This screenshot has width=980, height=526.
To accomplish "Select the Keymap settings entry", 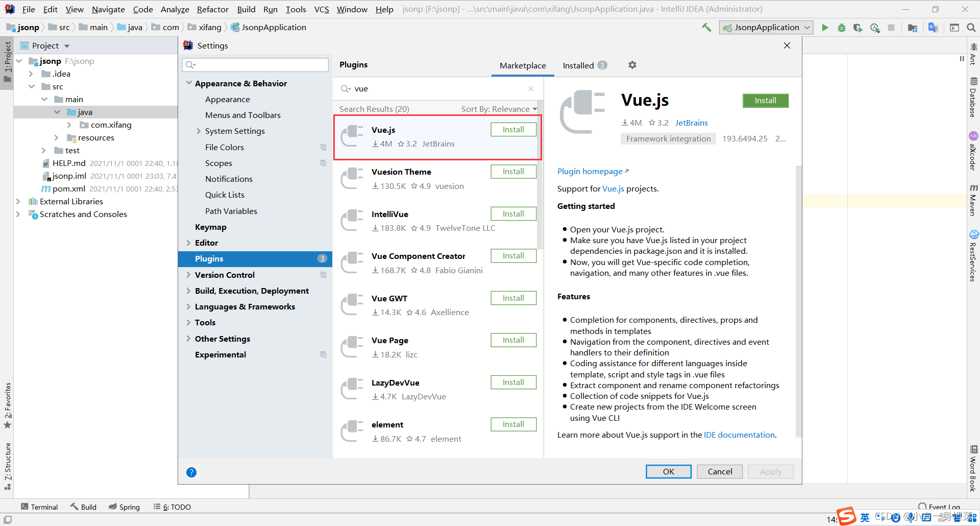I will click(210, 227).
